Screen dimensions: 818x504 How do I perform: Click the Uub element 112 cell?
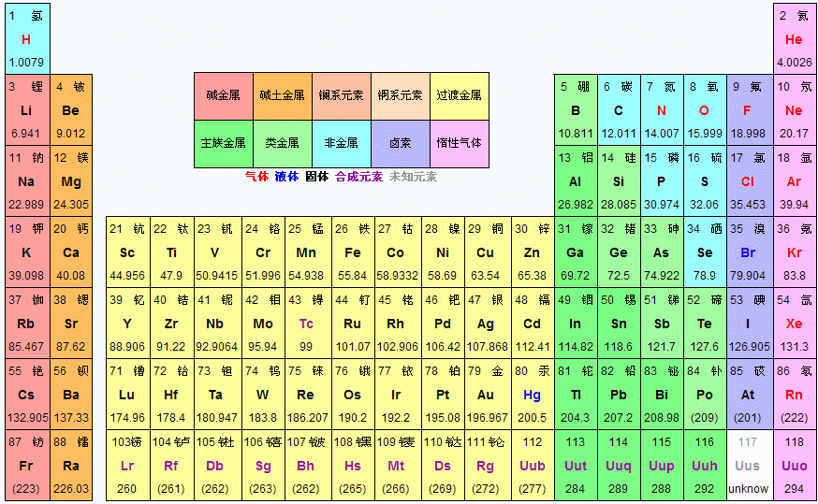coord(533,466)
